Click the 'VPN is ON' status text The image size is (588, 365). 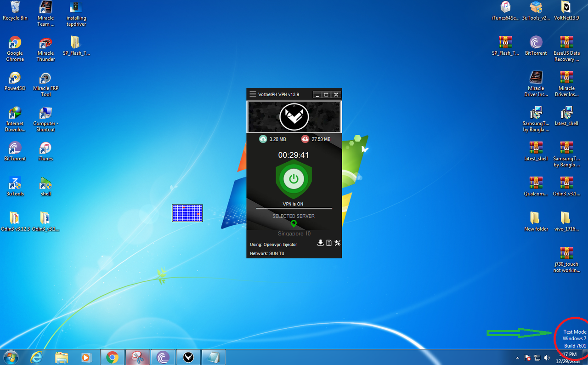point(293,204)
